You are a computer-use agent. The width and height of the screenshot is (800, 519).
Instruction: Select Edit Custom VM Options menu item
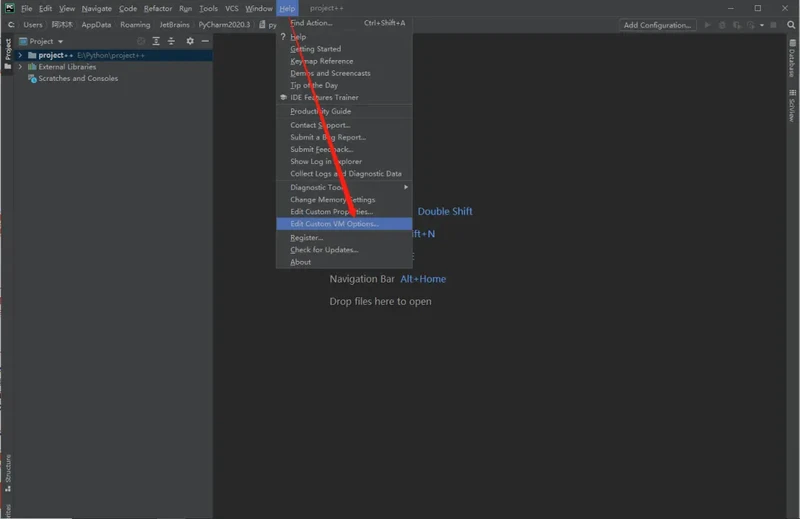(x=334, y=224)
